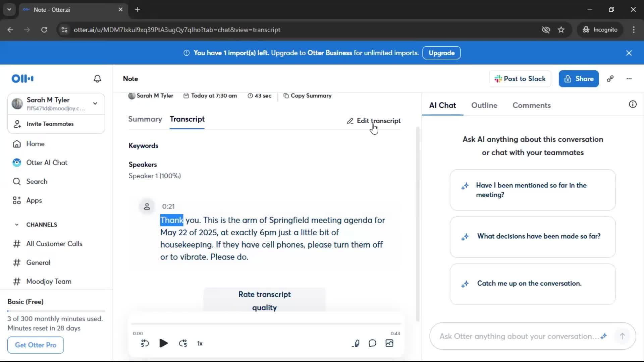This screenshot has height=362, width=644.
Task: Click 'Speaker 1 (100%)' label
Action: [155, 176]
